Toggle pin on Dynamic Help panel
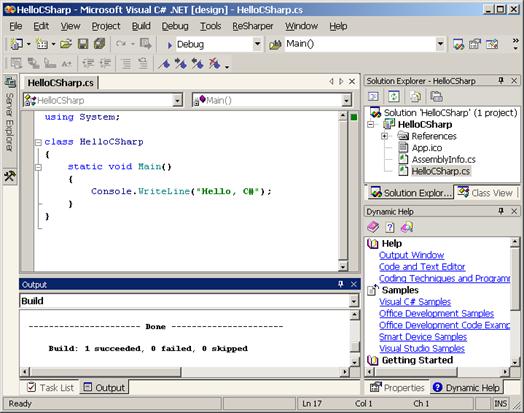This screenshot has height=413, width=524. point(501,211)
